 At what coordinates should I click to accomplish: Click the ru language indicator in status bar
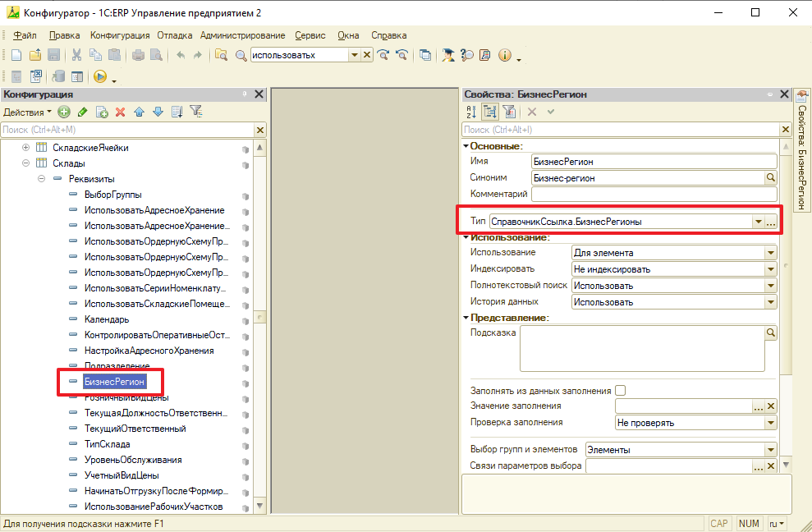click(777, 524)
